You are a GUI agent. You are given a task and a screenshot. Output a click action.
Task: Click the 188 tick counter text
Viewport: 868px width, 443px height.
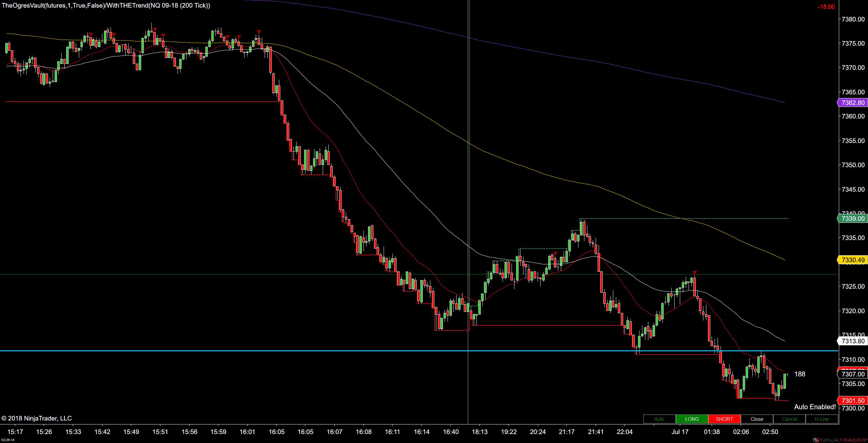[x=800, y=374]
